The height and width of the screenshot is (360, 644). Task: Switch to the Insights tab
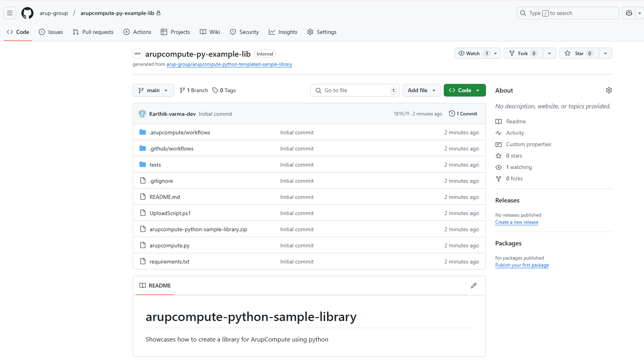(x=283, y=32)
